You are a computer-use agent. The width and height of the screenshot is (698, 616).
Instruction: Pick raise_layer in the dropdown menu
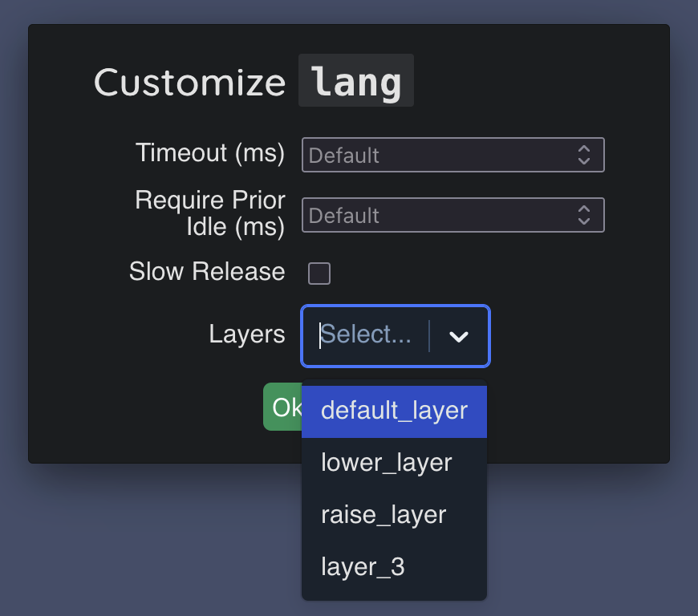(383, 514)
